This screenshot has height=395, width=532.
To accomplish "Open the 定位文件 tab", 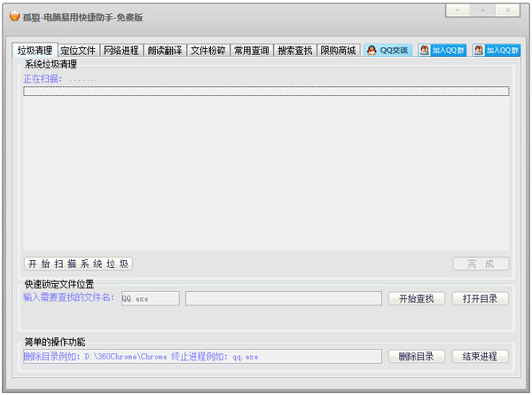I will point(79,51).
